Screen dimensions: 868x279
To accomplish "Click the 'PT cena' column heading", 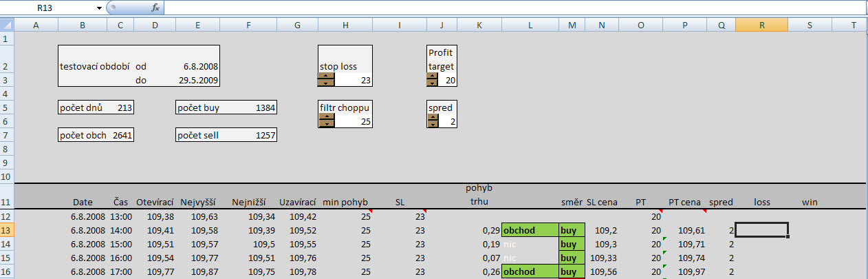I will click(684, 203).
